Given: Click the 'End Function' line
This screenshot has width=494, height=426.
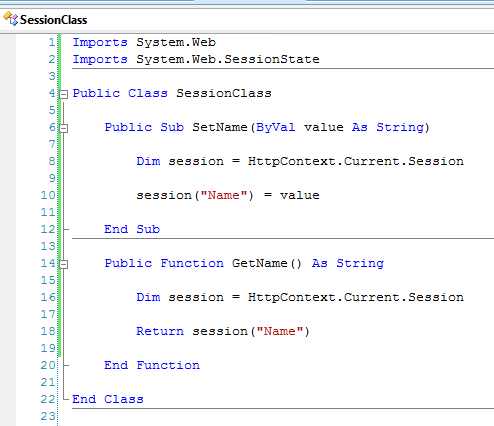Looking at the screenshot, I should pos(152,365).
